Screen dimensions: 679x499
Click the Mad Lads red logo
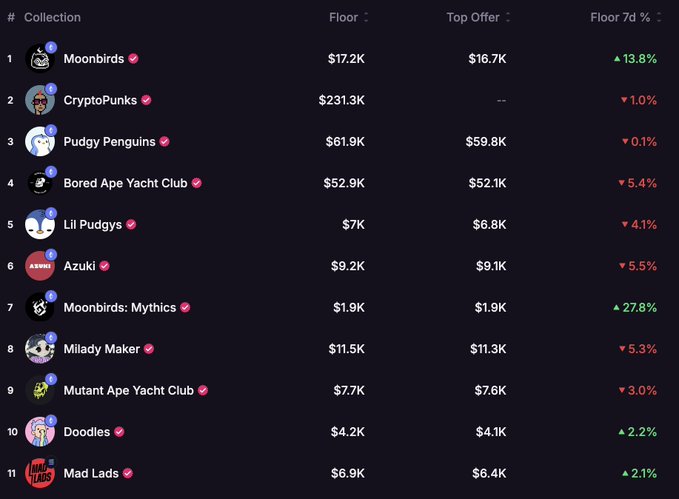(x=40, y=473)
